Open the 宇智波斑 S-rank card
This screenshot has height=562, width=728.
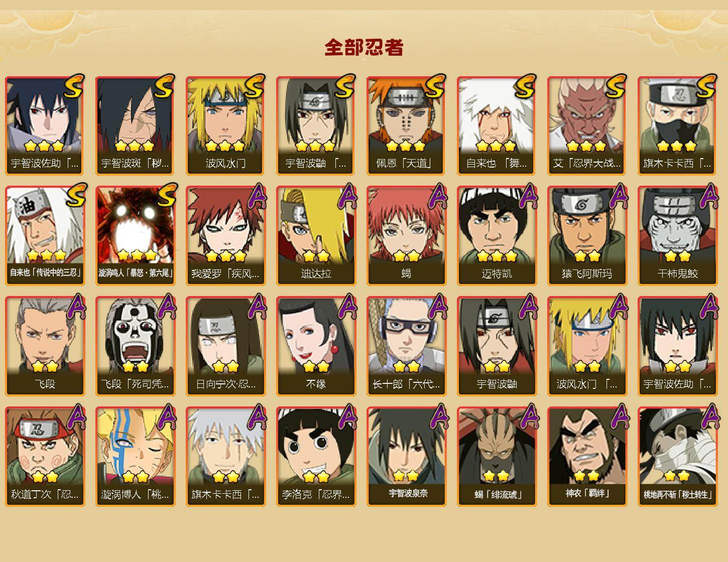pyautogui.click(x=135, y=125)
